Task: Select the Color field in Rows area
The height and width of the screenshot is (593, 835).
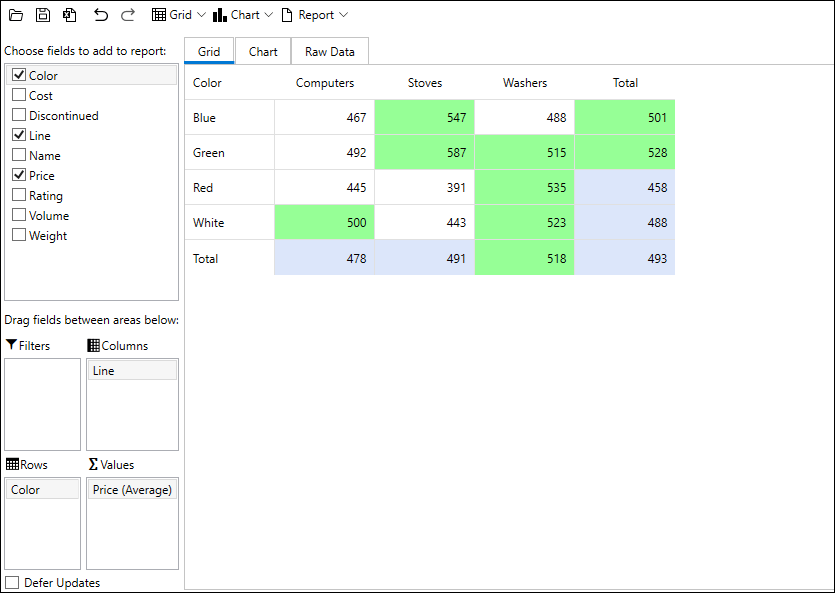Action: coord(42,489)
